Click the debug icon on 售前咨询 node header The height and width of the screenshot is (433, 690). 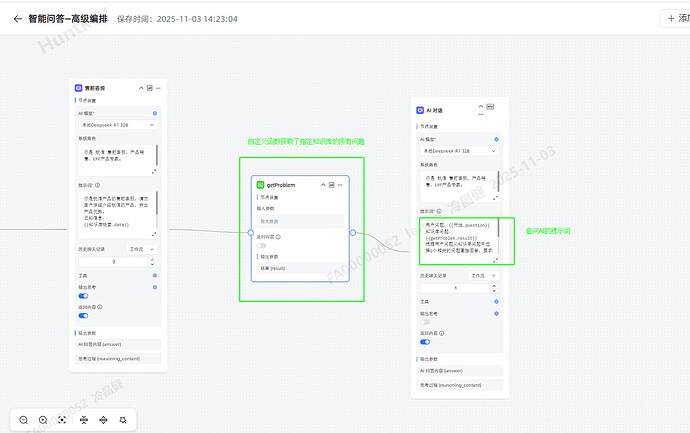click(148, 88)
